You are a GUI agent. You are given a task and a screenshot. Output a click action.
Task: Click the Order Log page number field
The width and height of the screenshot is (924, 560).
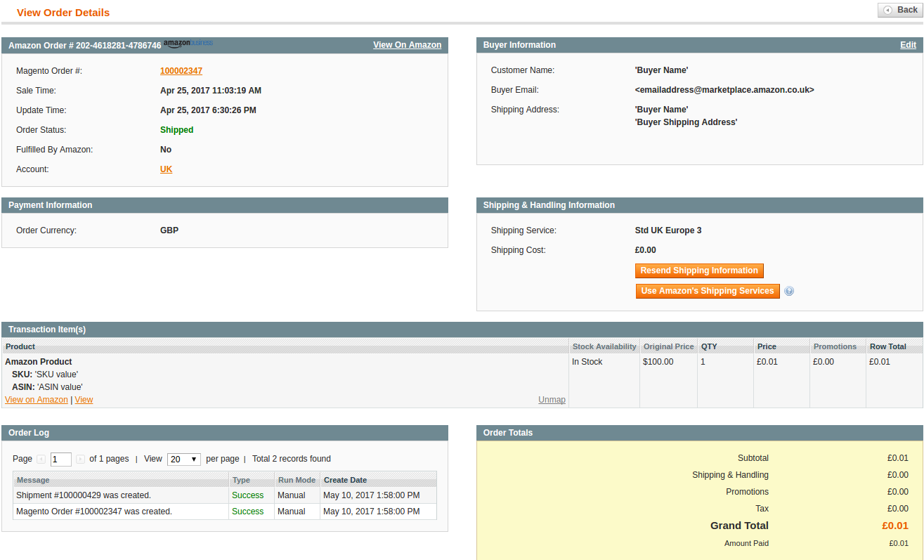60,460
